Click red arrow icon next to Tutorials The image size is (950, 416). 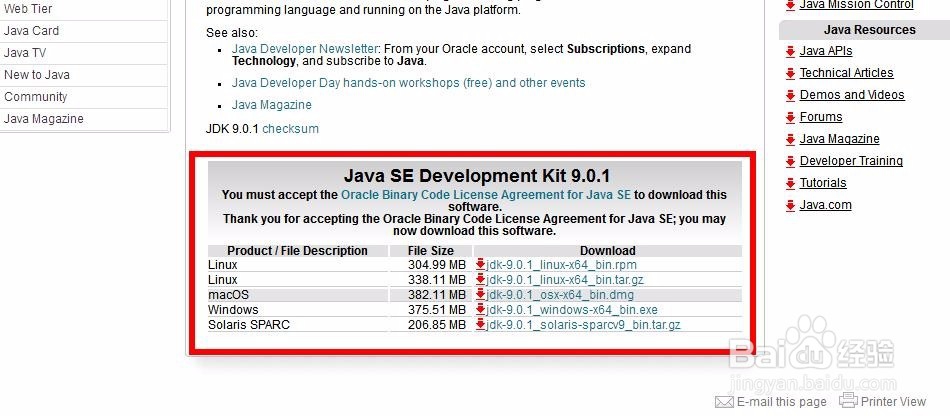[790, 183]
